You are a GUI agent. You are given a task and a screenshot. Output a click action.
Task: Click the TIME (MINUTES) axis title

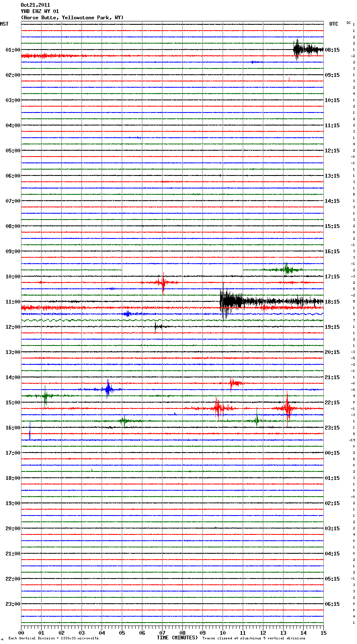[177, 638]
